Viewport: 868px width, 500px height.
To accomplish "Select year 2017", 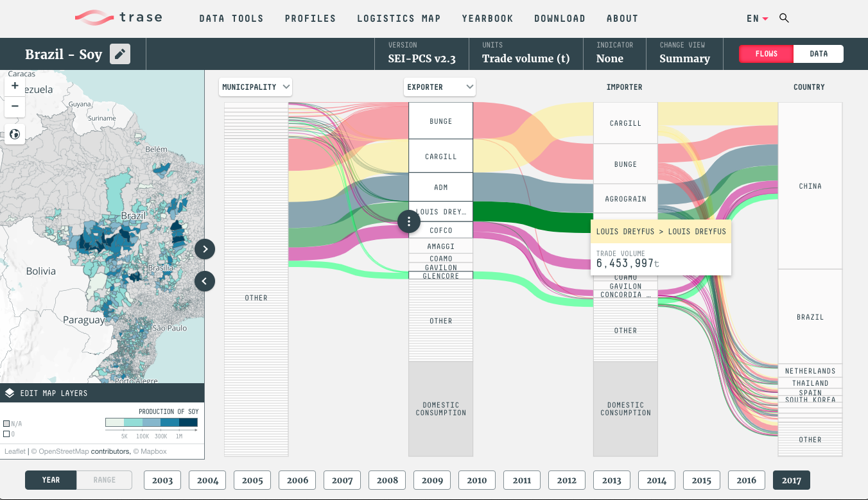I will pos(792,480).
